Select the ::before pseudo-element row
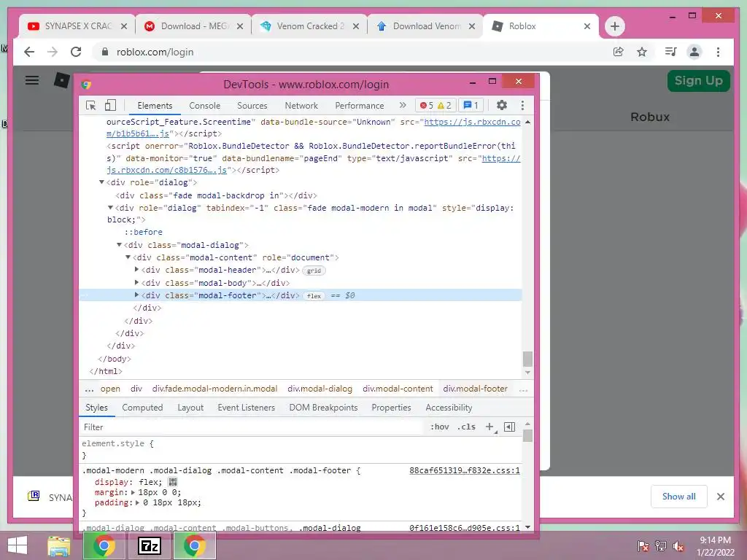The image size is (747, 560). pyautogui.click(x=144, y=232)
